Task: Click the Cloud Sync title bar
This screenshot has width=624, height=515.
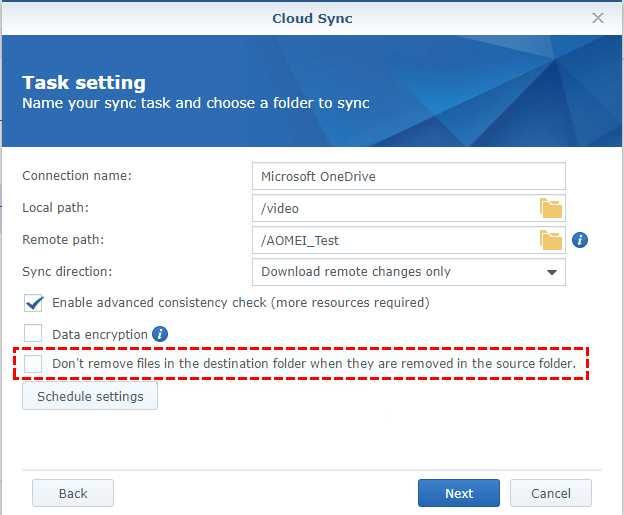Action: click(x=312, y=18)
